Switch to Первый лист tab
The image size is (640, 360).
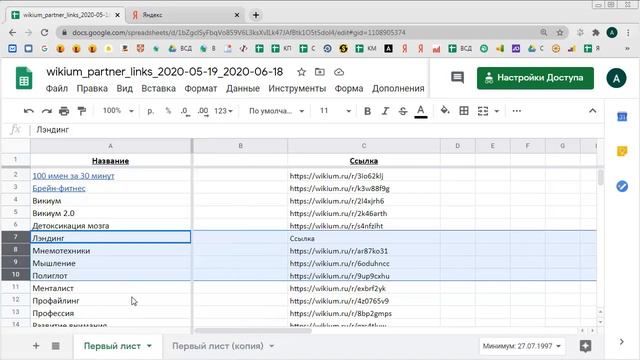(112, 346)
